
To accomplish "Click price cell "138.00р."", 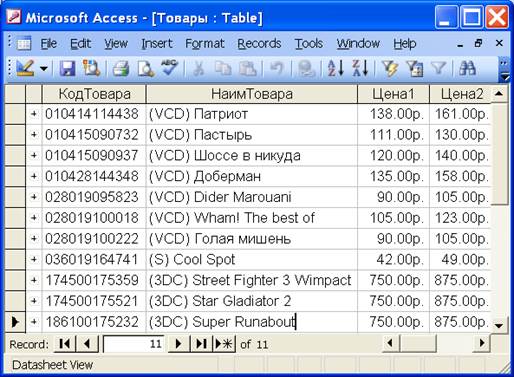I will pos(393,114).
